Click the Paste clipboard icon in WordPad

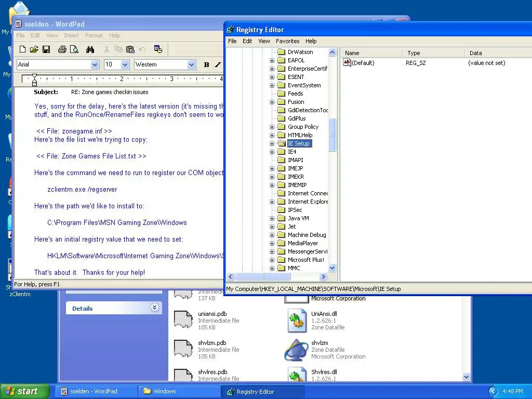[130, 49]
